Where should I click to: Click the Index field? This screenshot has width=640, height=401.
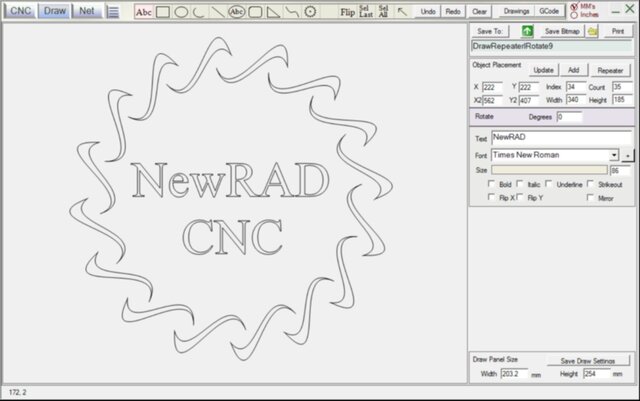tap(576, 87)
